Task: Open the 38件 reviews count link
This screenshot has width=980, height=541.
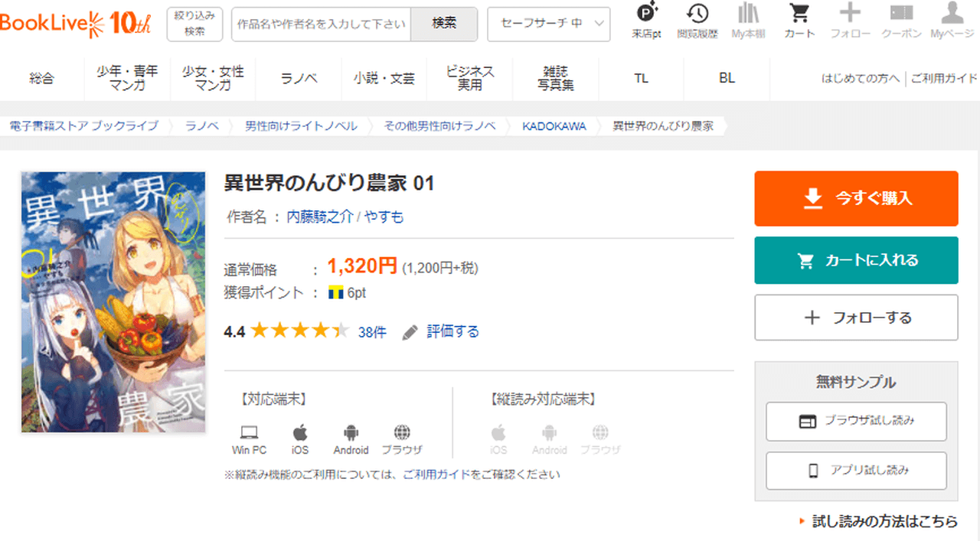Action: tap(372, 332)
